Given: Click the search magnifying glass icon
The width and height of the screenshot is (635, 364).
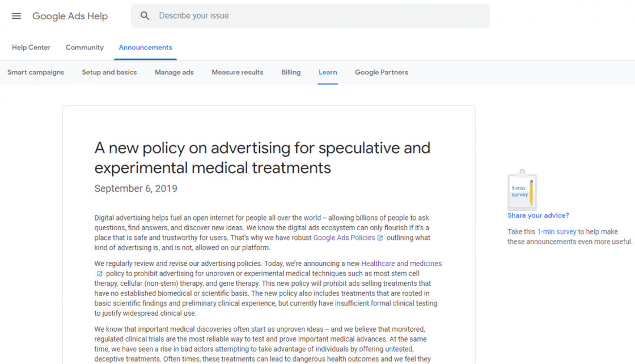Looking at the screenshot, I should click(145, 15).
